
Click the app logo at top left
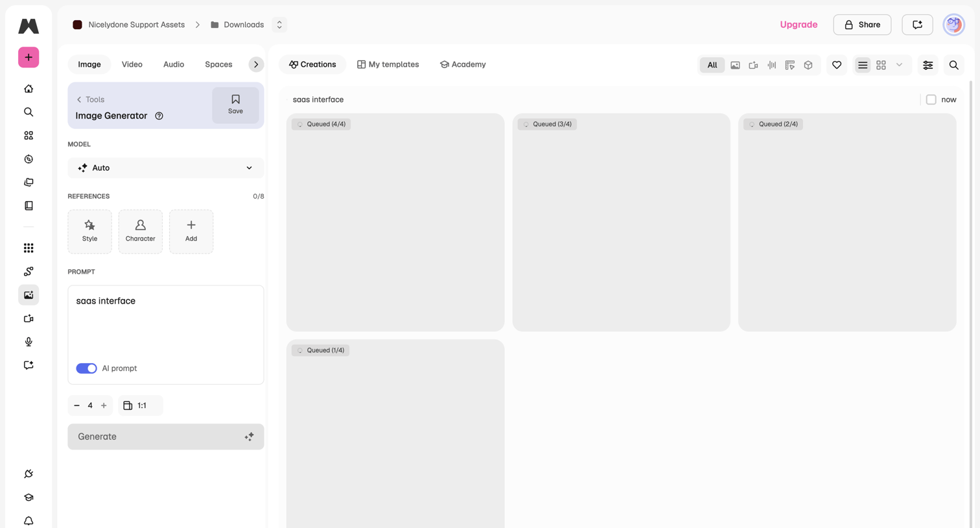coord(29,26)
